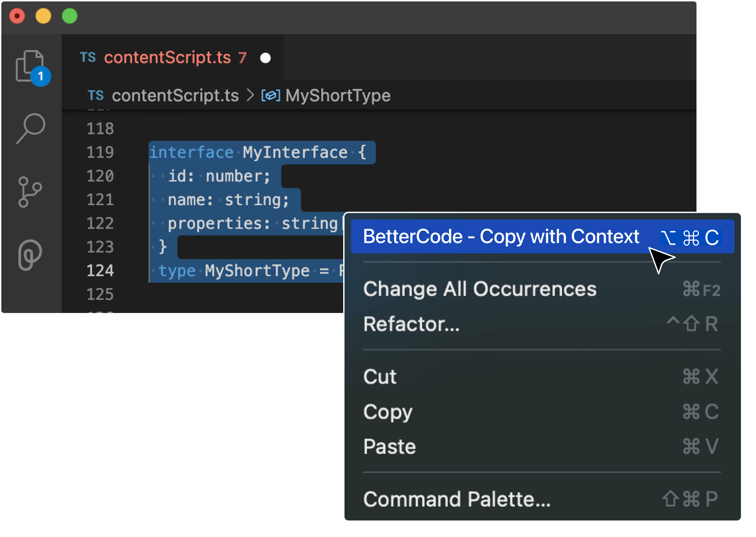Viewport: 756px width, 537px height.
Task: Click line number 121 in gutter
Action: click(x=100, y=200)
